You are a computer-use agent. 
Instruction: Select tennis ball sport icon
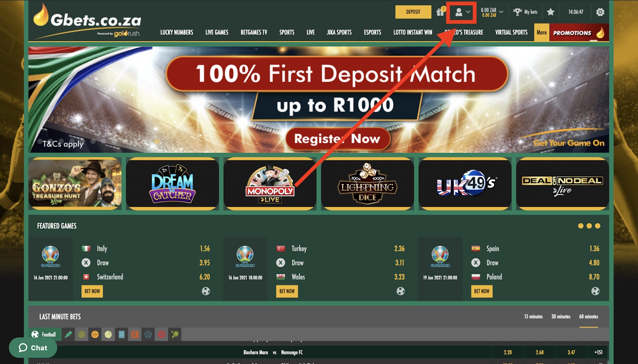coord(82,335)
